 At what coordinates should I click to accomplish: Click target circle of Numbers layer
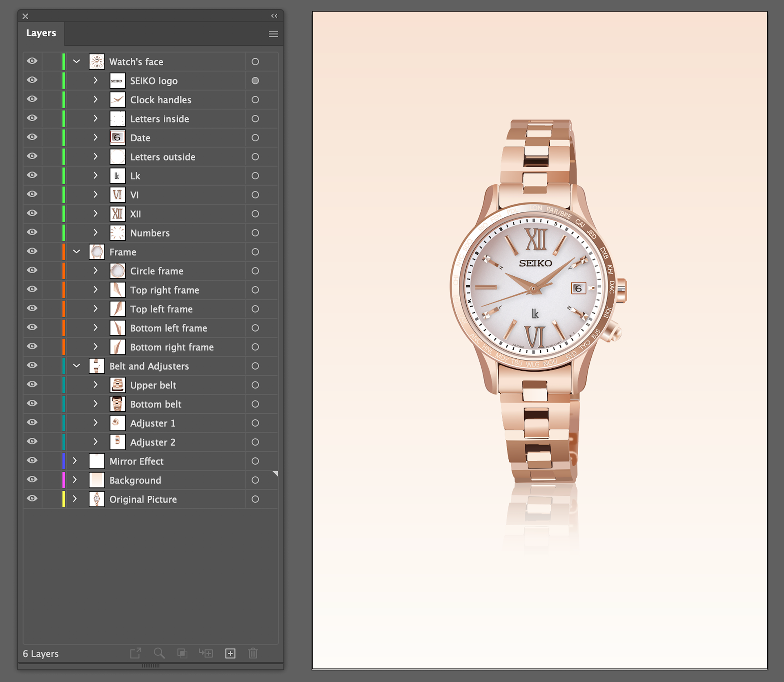tap(255, 233)
